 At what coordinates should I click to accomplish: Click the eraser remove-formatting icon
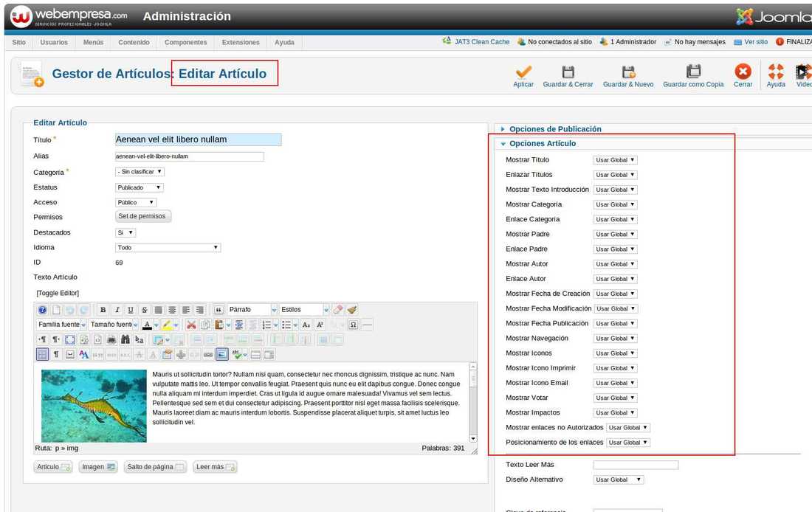pyautogui.click(x=337, y=310)
